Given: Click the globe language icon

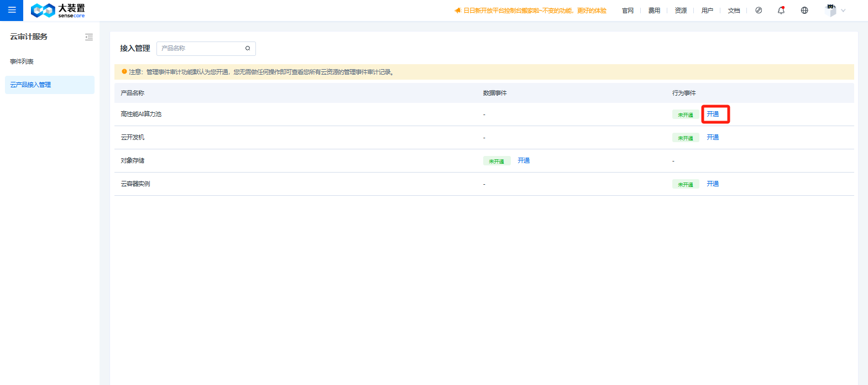Looking at the screenshot, I should click(x=804, y=11).
